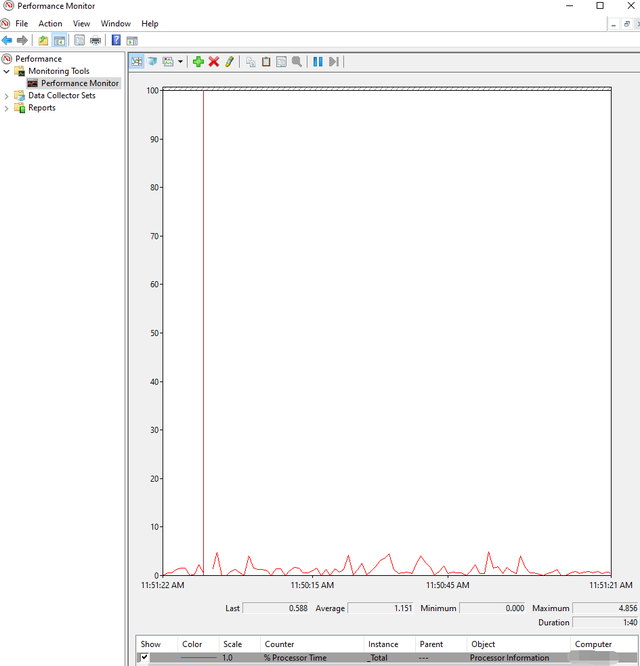Click the Change graph type icon

click(168, 62)
